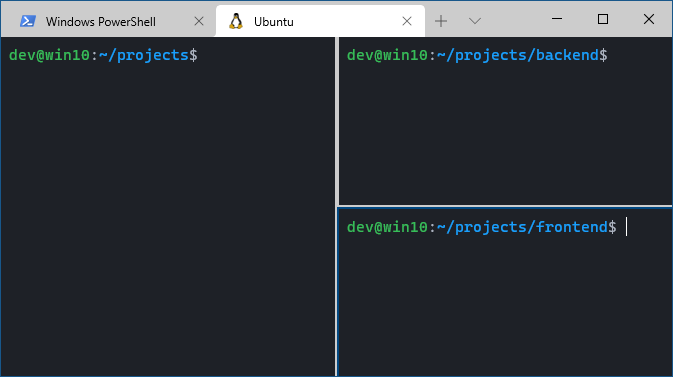Focus the ~/projects/frontend pane prompt
The height and width of the screenshot is (377, 673).
pos(482,227)
